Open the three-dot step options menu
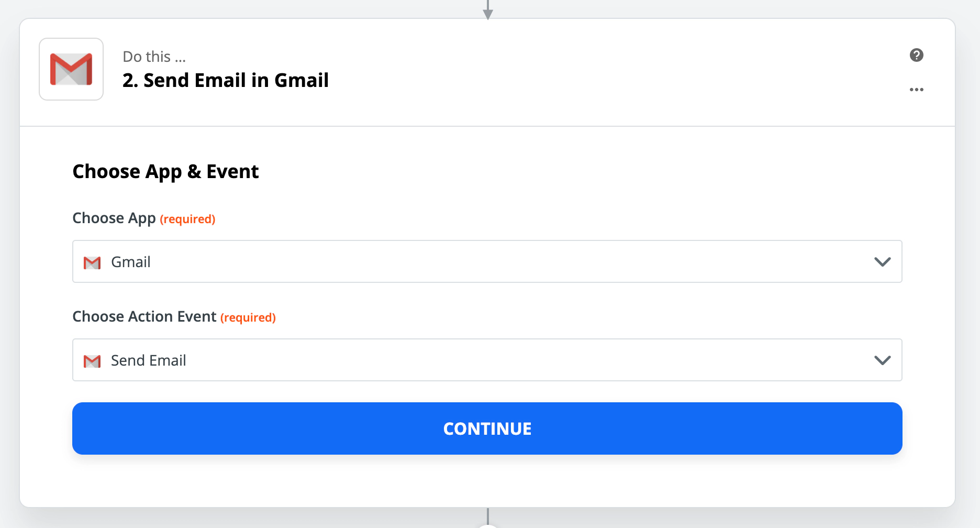The image size is (980, 528). click(x=916, y=90)
